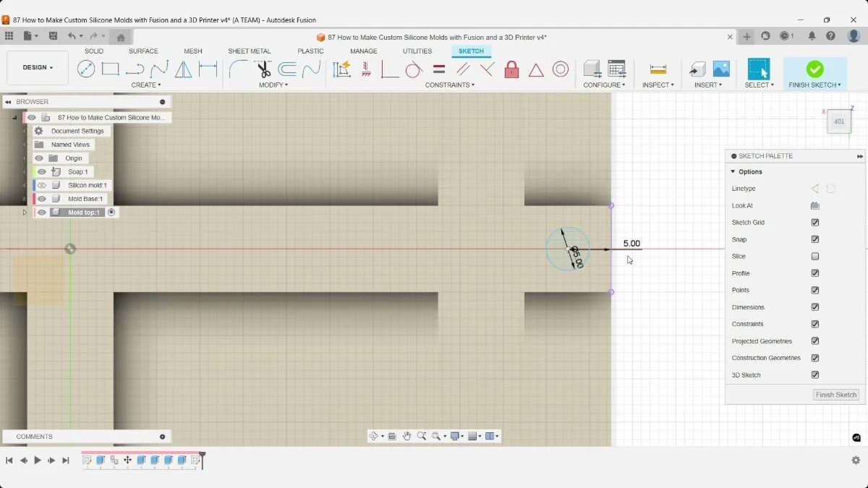Click the Insert Canvas image icon
Viewport: 868px width, 488px height.
[x=721, y=69]
